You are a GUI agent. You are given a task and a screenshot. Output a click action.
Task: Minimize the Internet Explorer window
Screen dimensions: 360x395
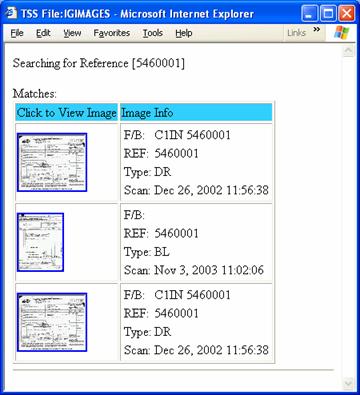click(x=309, y=14)
